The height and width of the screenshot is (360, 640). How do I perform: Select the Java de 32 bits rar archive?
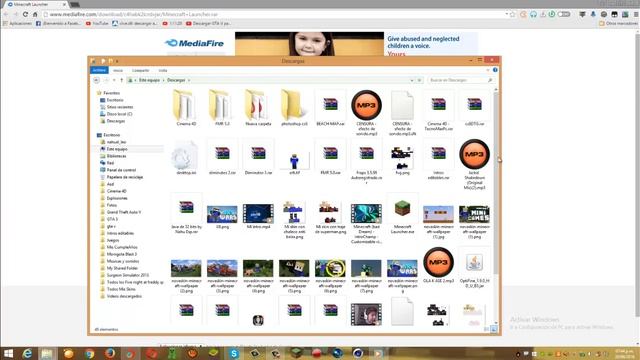pyautogui.click(x=186, y=214)
